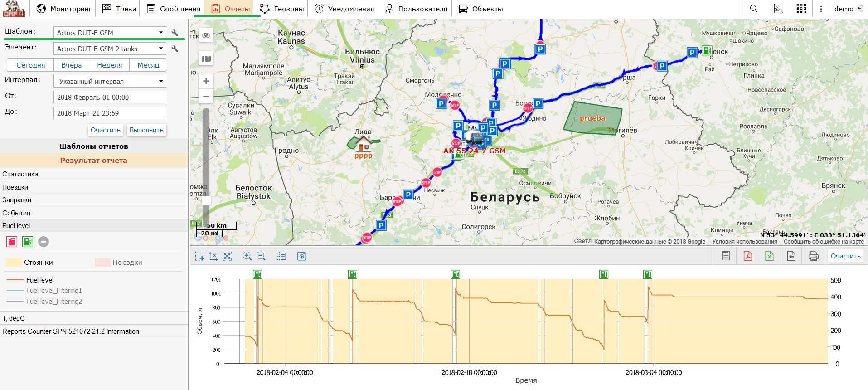
Task: Open the Шаблон dropdown Actros DUT-E GSM
Action: point(110,33)
